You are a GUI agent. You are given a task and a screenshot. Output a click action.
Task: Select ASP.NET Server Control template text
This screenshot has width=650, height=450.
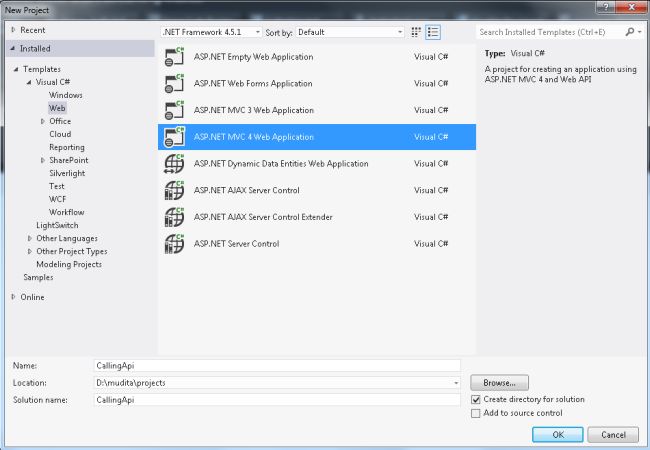click(x=236, y=244)
